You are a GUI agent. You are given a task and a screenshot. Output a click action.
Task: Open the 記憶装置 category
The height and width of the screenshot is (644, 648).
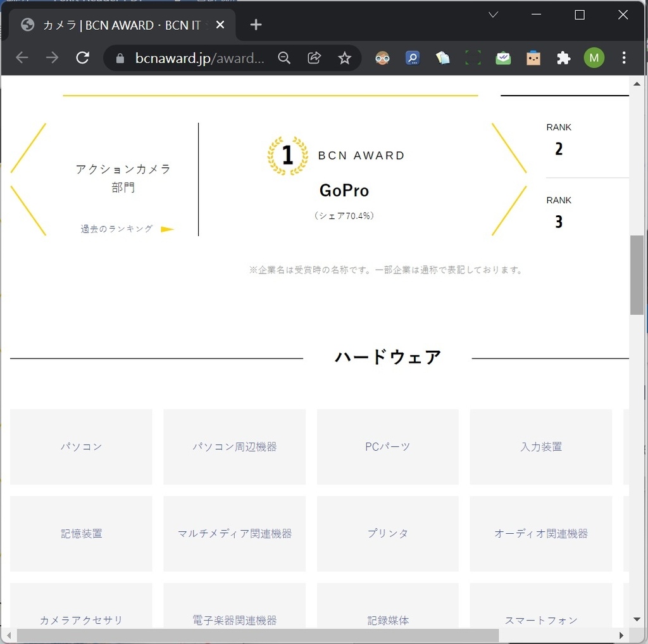[x=81, y=534]
